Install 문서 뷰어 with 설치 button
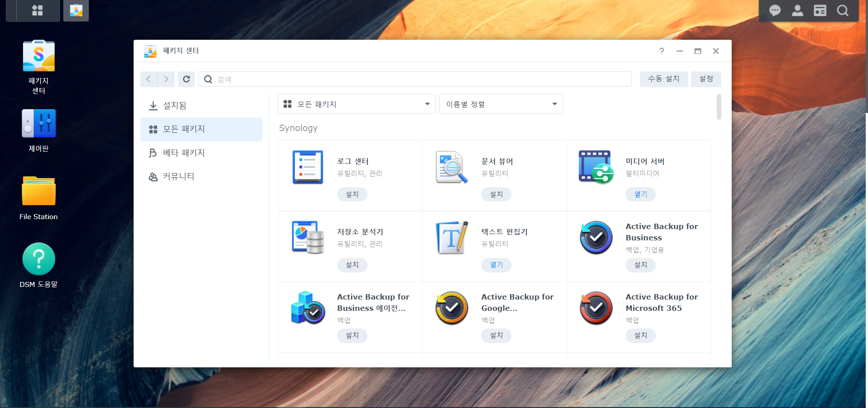868x408 pixels. coord(496,194)
